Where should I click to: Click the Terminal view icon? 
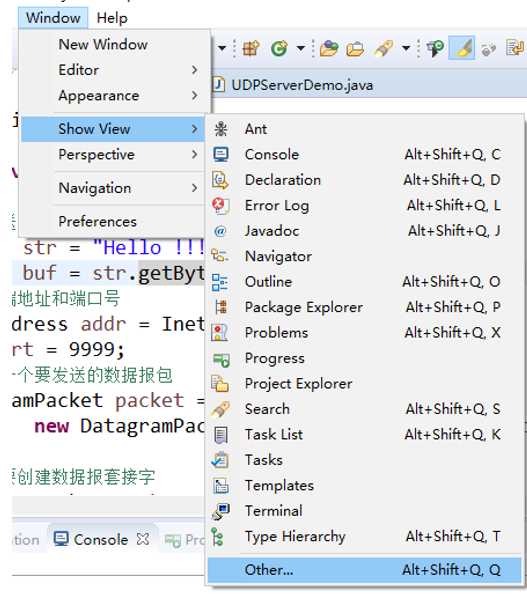[221, 511]
